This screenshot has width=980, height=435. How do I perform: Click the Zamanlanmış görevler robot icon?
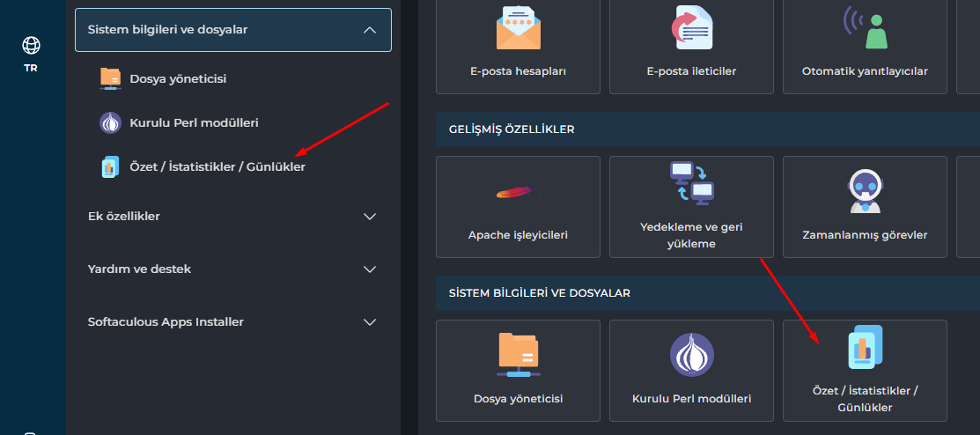coord(865,190)
